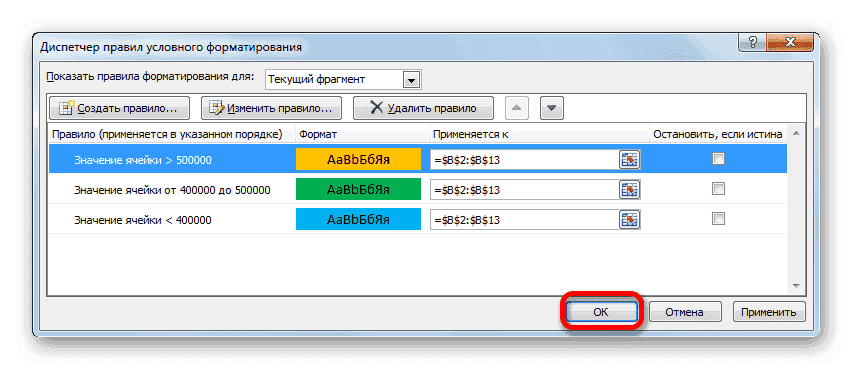
Task: Move rule down with the down arrow
Action: [552, 108]
